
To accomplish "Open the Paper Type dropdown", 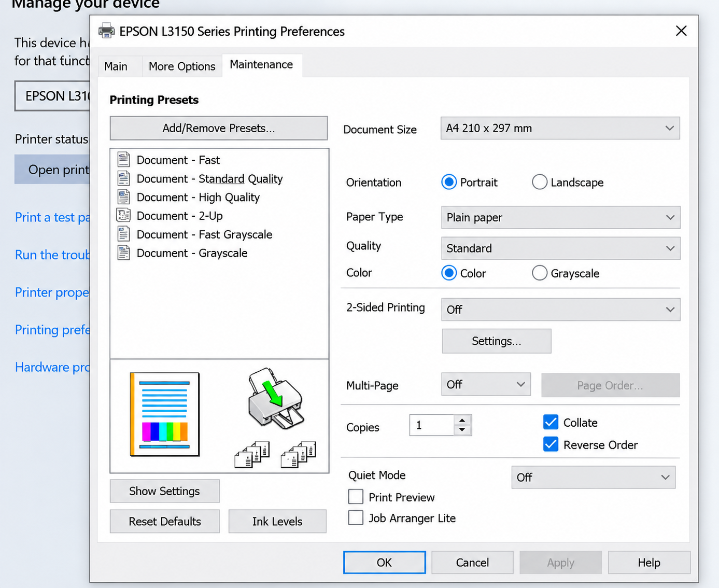I will (x=560, y=217).
